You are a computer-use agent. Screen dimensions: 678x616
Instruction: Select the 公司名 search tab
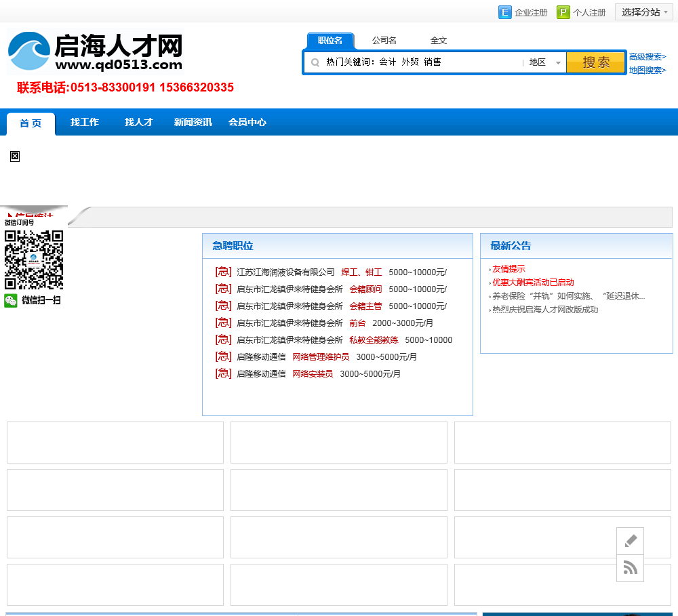pyautogui.click(x=384, y=41)
